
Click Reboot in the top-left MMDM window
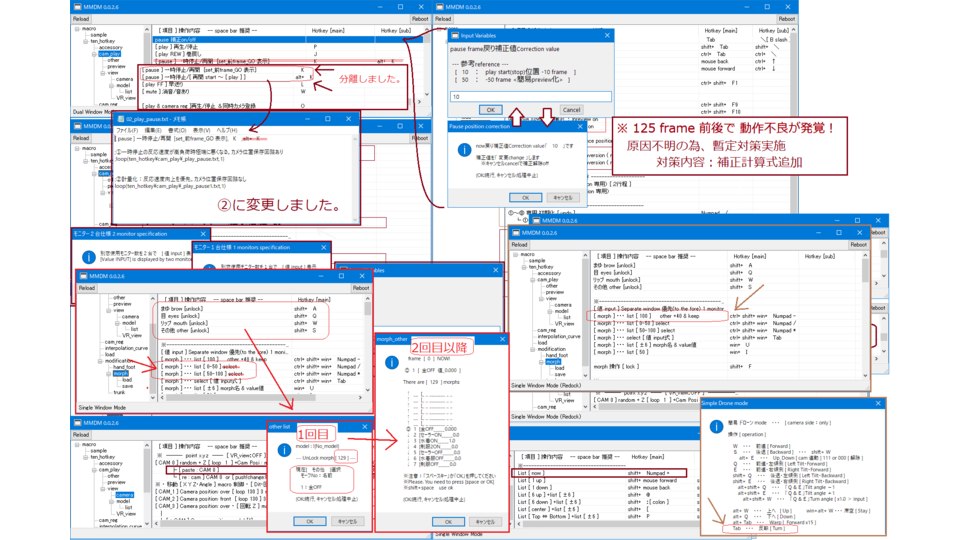click(420, 19)
